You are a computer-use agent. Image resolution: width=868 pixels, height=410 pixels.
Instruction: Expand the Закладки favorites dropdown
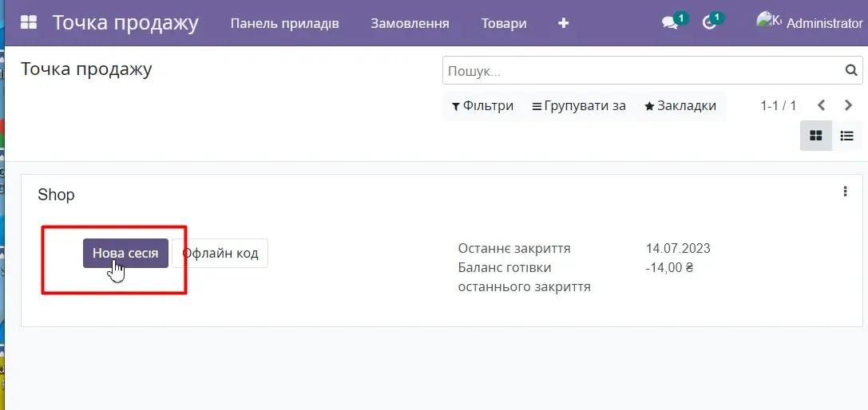[x=680, y=105]
